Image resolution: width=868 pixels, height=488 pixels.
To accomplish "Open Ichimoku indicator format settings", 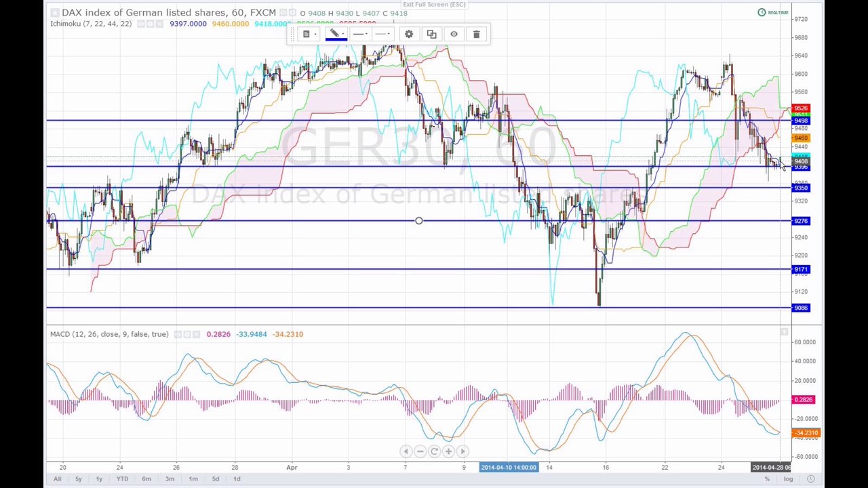I will pos(151,24).
